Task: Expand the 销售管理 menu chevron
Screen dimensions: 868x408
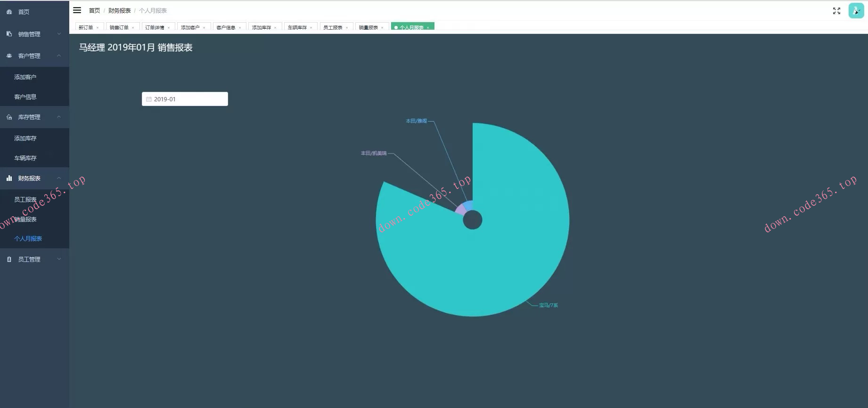Action: point(59,34)
